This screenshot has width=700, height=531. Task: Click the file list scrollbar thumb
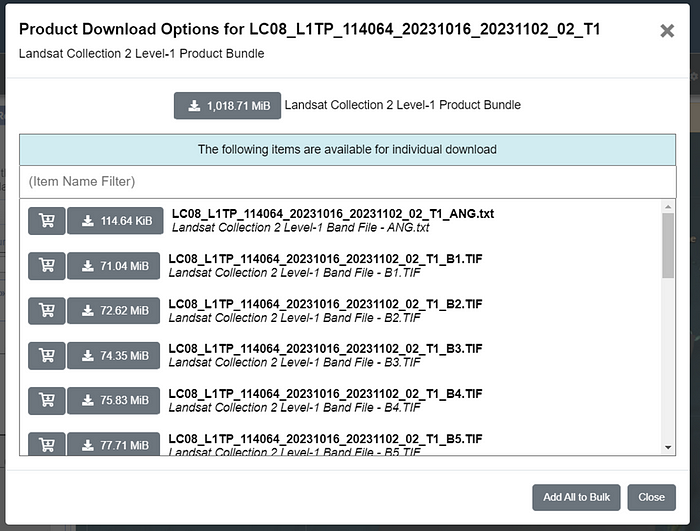point(668,245)
